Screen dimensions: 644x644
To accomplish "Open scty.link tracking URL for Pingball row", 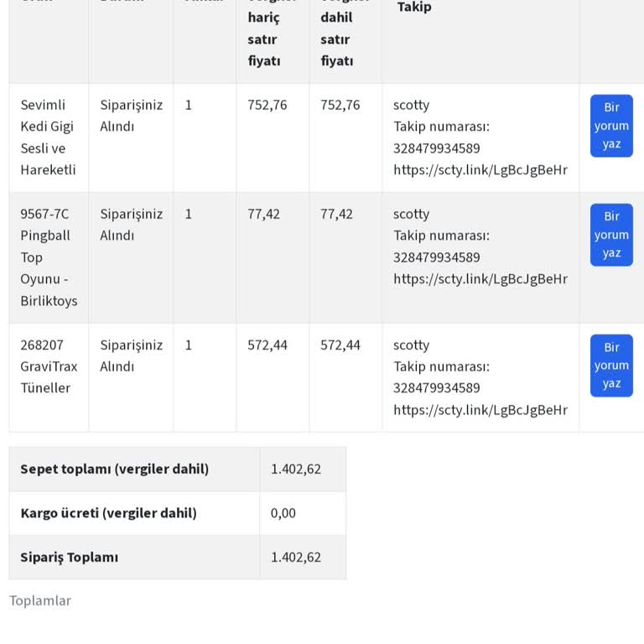I will 480,279.
